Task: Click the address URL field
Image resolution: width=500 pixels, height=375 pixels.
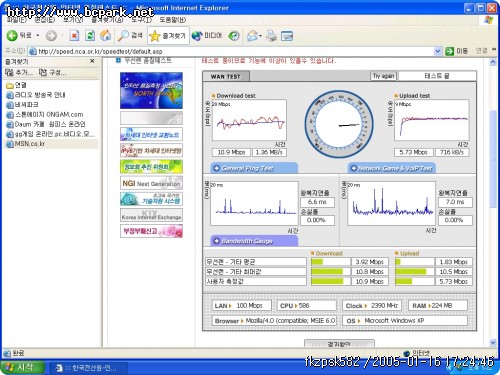Action: coord(233,51)
